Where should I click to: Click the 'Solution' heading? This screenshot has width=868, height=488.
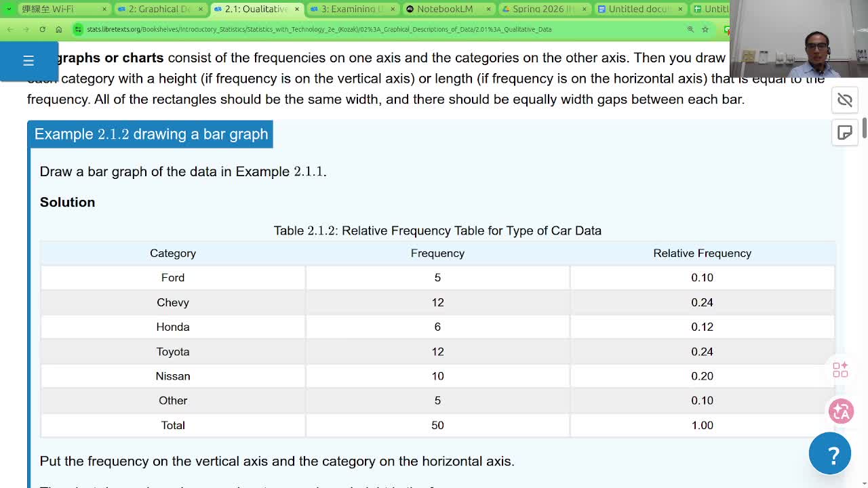(x=67, y=202)
